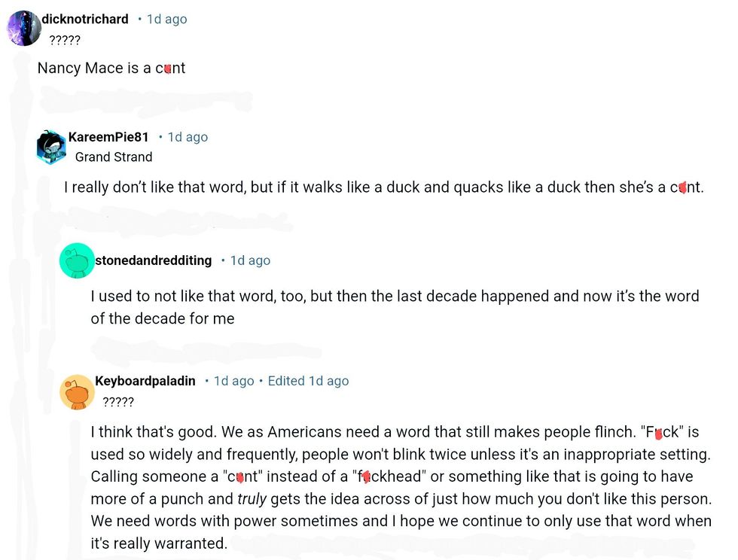Click the question-mark flair under dicknotrichard
The width and height of the screenshot is (738, 560).
(65, 40)
